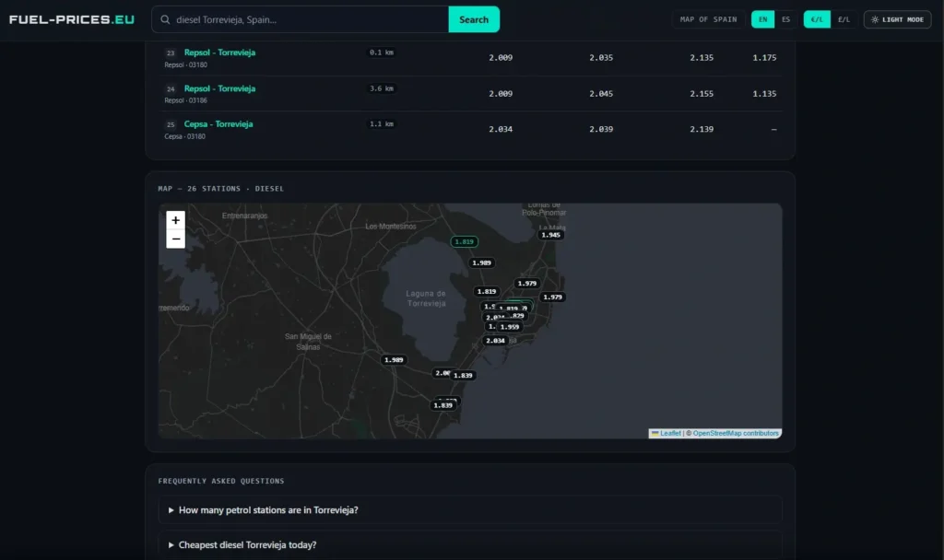Click the 'Repsol · 03186' subtitle text

(x=185, y=100)
